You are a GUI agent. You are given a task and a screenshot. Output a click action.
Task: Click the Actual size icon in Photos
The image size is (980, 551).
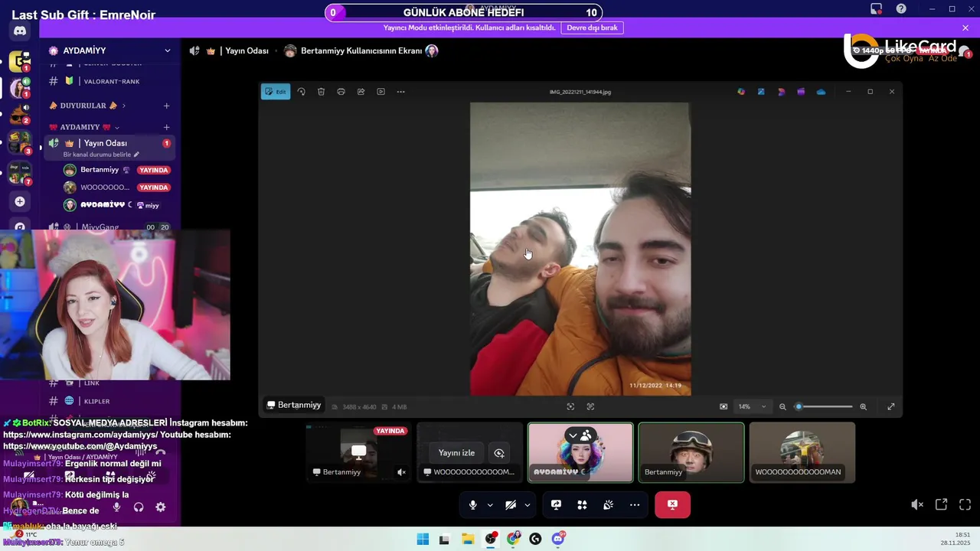coord(590,406)
